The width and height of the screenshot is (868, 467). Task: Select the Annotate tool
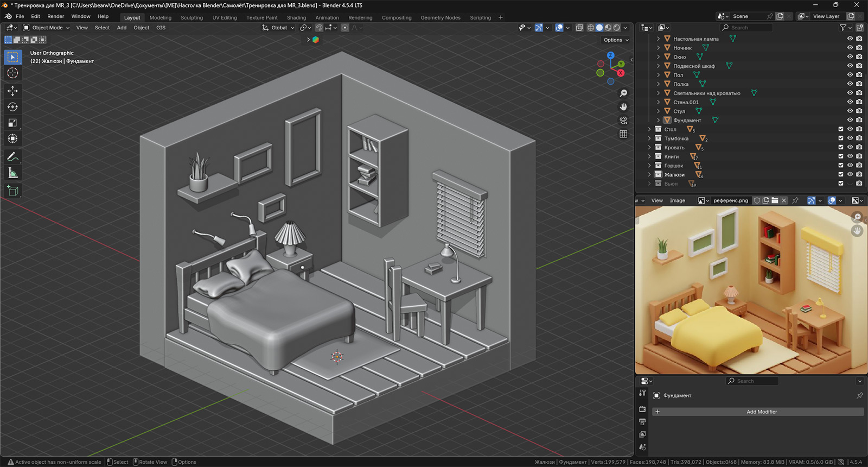point(12,157)
